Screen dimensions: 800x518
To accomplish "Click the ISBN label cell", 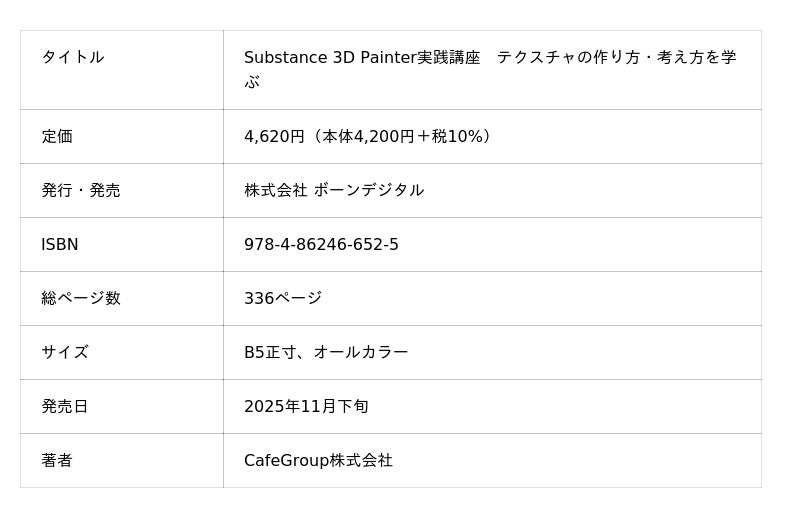I will 59,245.
